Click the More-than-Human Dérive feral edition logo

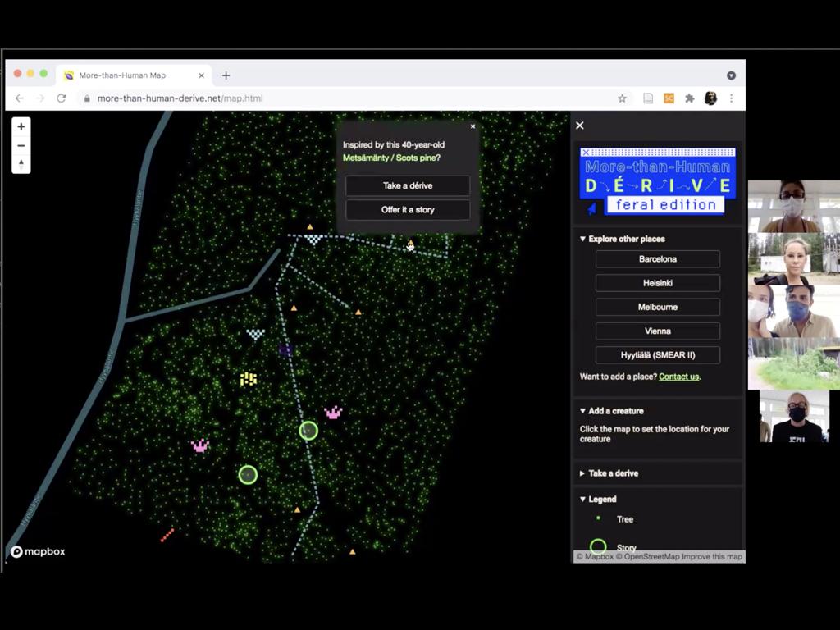(657, 181)
